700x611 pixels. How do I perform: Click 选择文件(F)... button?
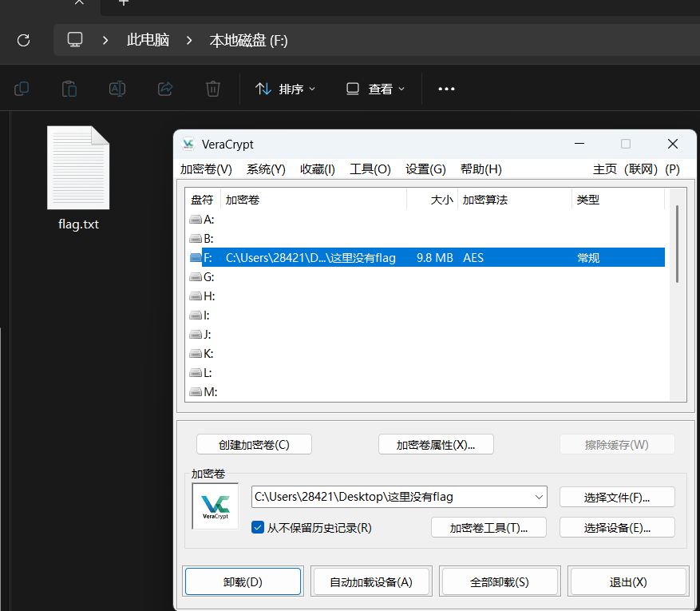tap(617, 497)
